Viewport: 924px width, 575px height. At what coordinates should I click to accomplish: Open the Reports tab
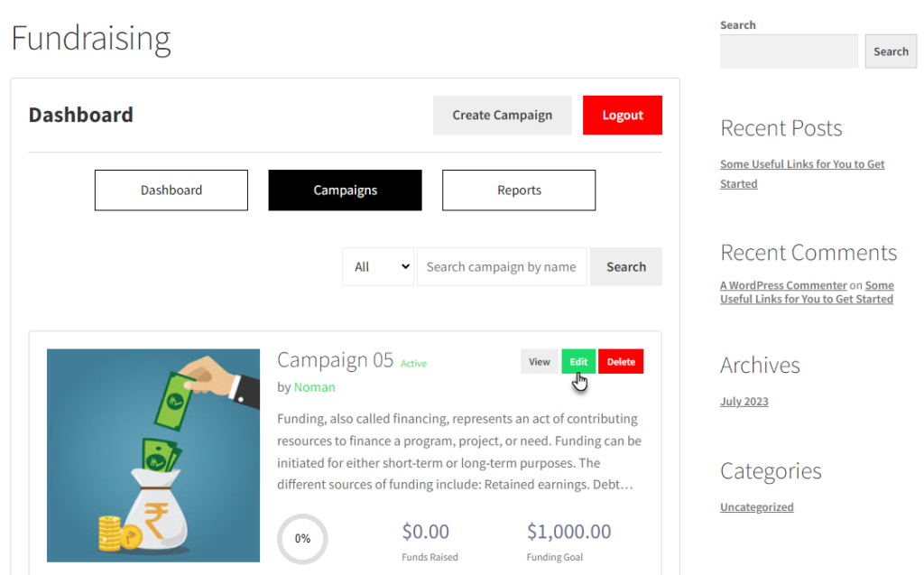click(x=519, y=190)
